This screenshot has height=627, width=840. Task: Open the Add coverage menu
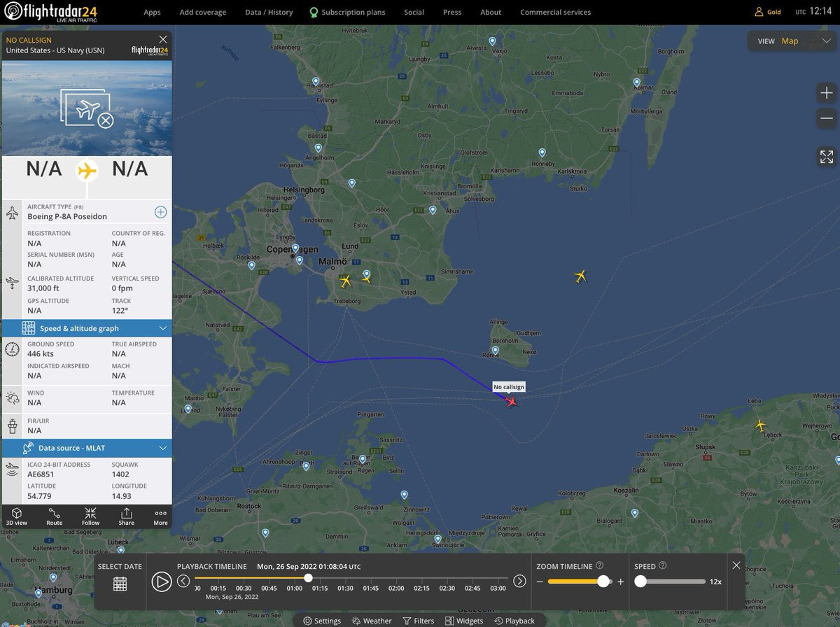203,12
